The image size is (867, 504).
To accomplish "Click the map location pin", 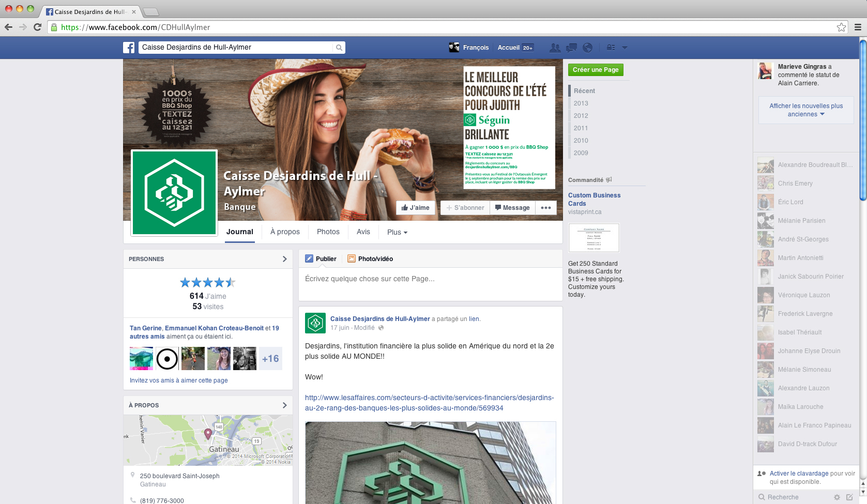I will [x=208, y=434].
